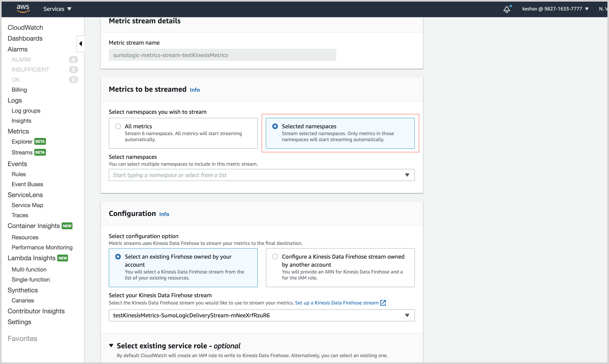This screenshot has width=609, height=364.
Task: Open the notifications bell icon
Action: [x=507, y=9]
